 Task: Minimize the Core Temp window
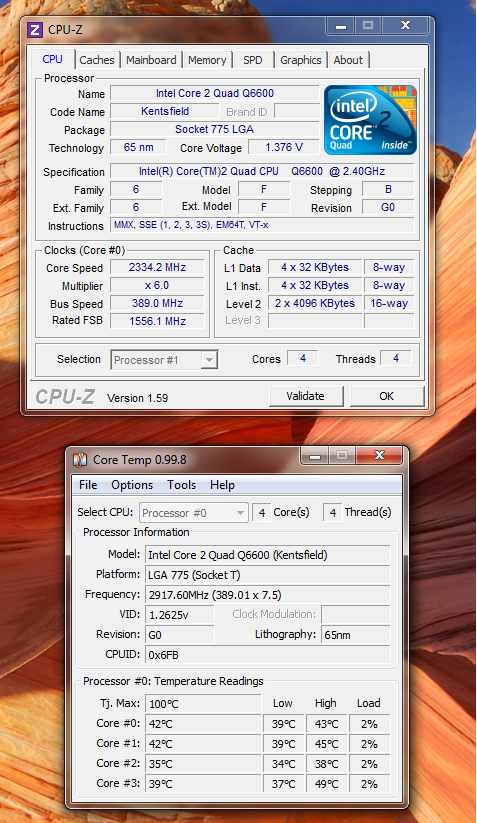pos(315,455)
